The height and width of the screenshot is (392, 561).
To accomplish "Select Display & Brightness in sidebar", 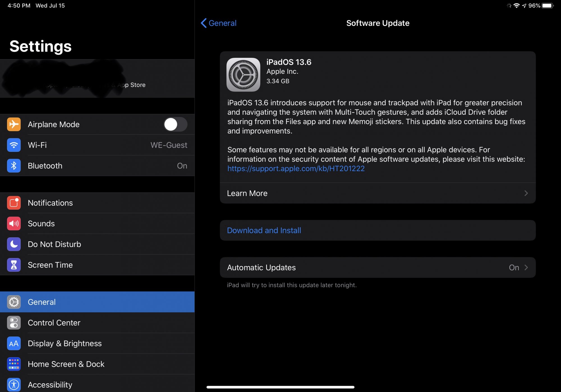I will [65, 343].
